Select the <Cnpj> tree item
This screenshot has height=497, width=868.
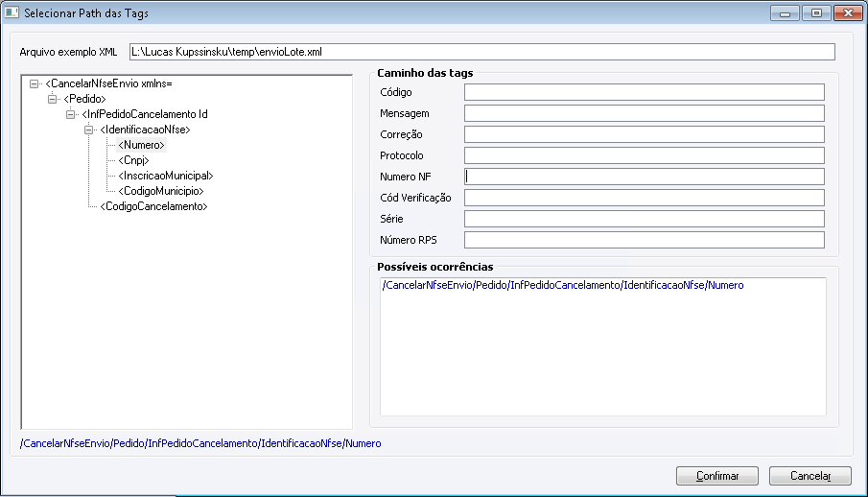click(x=133, y=160)
